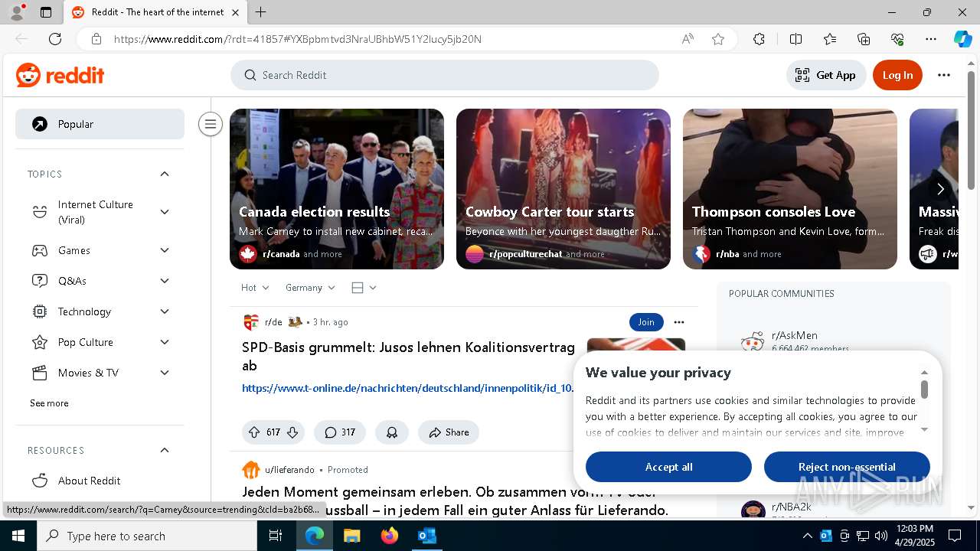
Task: Open a new browser tab
Action: pyautogui.click(x=261, y=12)
